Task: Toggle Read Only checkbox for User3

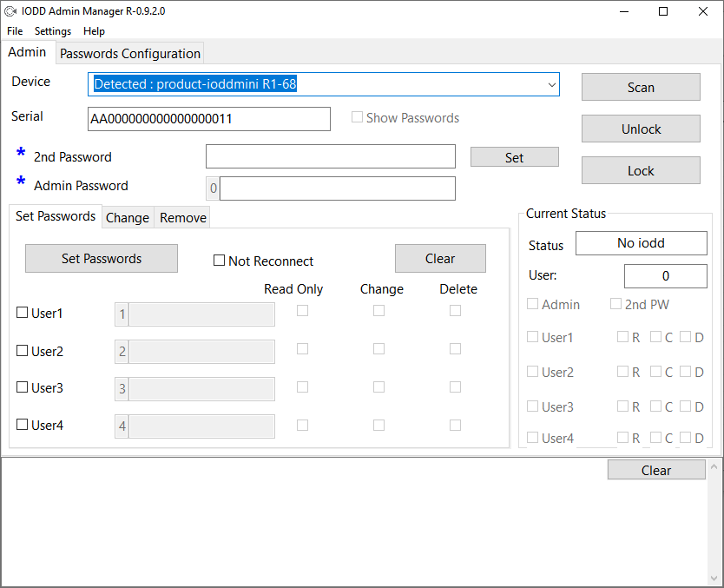Action: [302, 386]
